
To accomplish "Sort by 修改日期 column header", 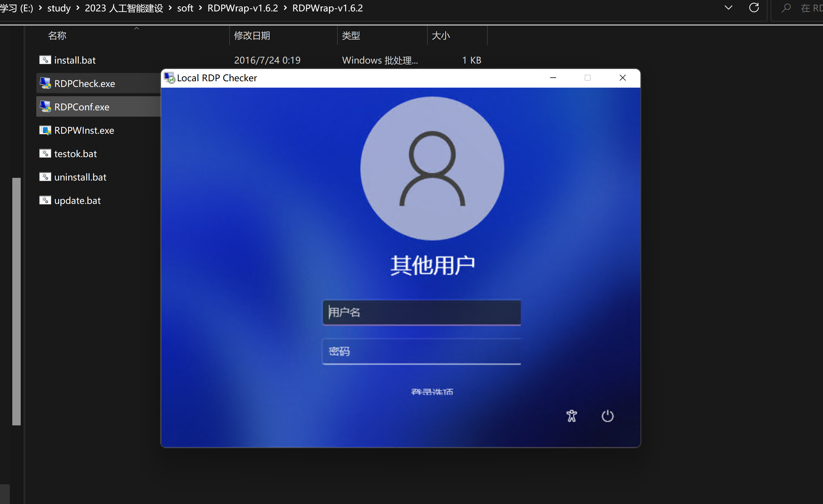I will click(x=252, y=35).
